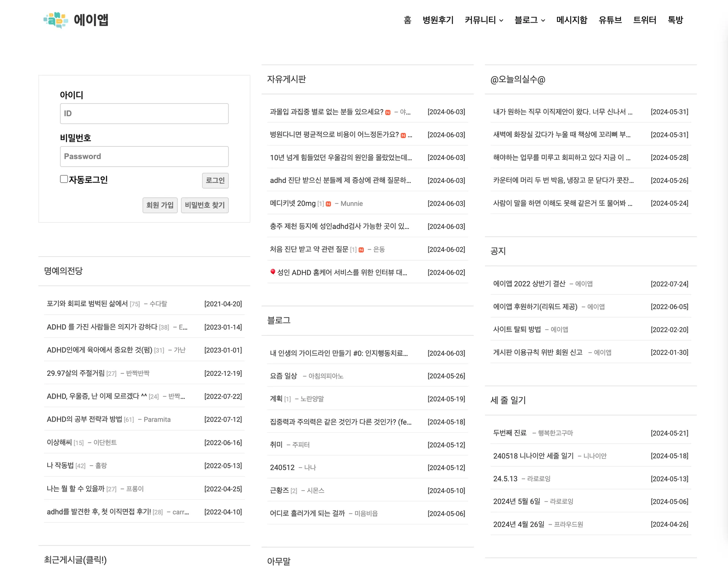This screenshot has width=728, height=566.
Task: Open the 유튜브 navigation link
Action: coord(610,20)
